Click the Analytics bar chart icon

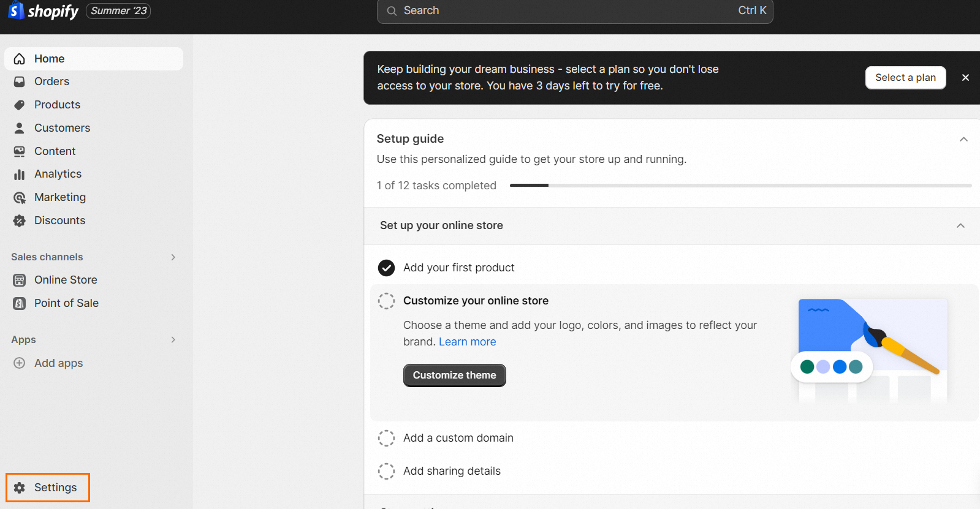tap(20, 175)
